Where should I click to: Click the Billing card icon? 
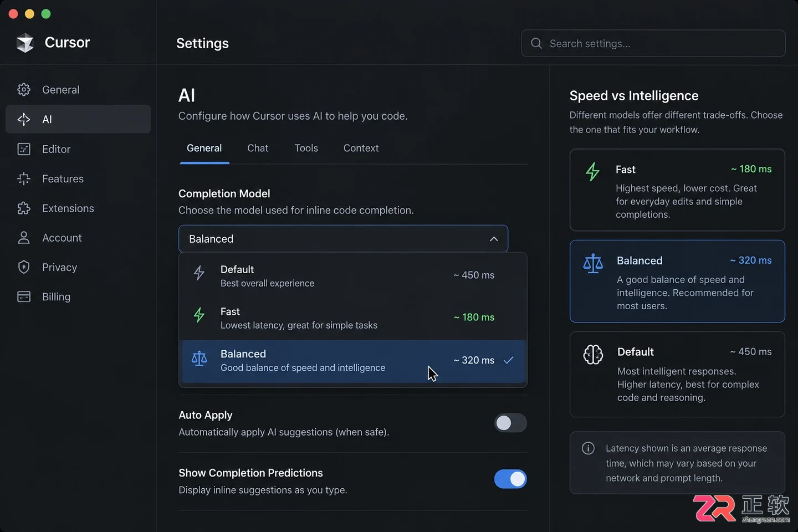[x=24, y=296]
